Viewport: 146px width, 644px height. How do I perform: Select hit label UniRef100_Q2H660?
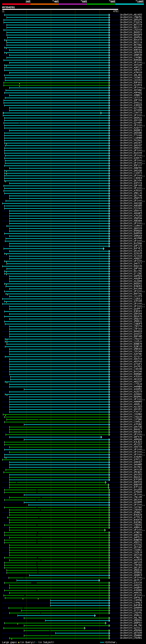click(131, 394)
